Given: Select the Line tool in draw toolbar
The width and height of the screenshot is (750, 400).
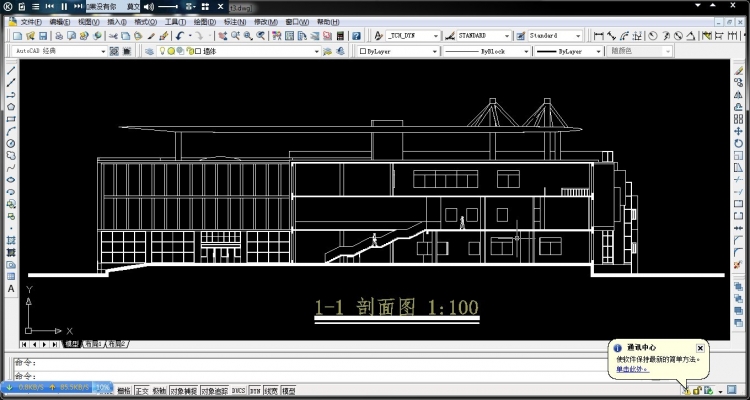Looking at the screenshot, I should click(11, 71).
